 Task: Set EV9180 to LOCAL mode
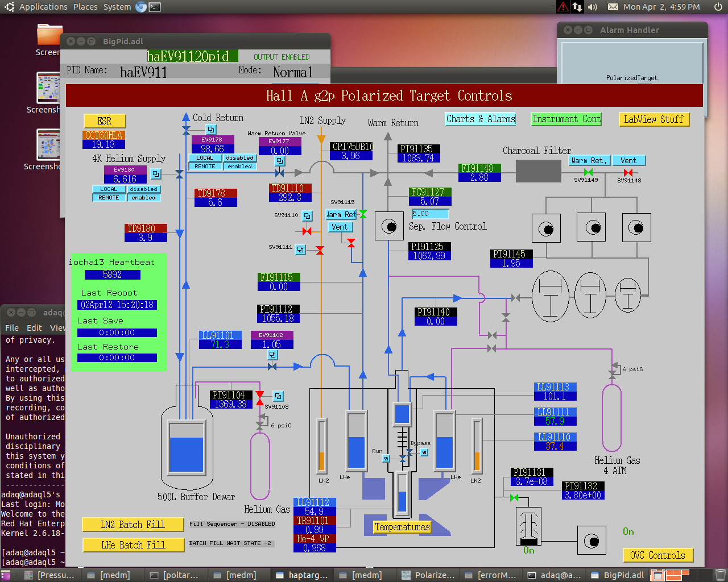tap(109, 189)
